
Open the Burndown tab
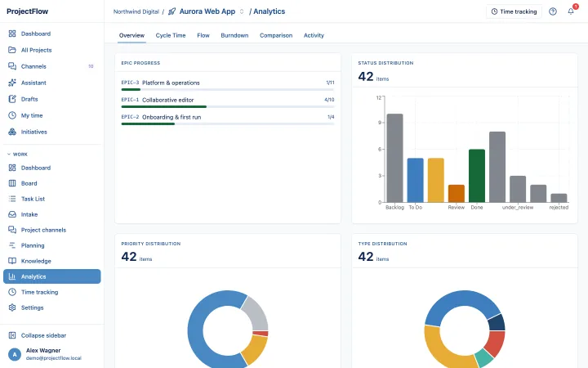(x=234, y=35)
